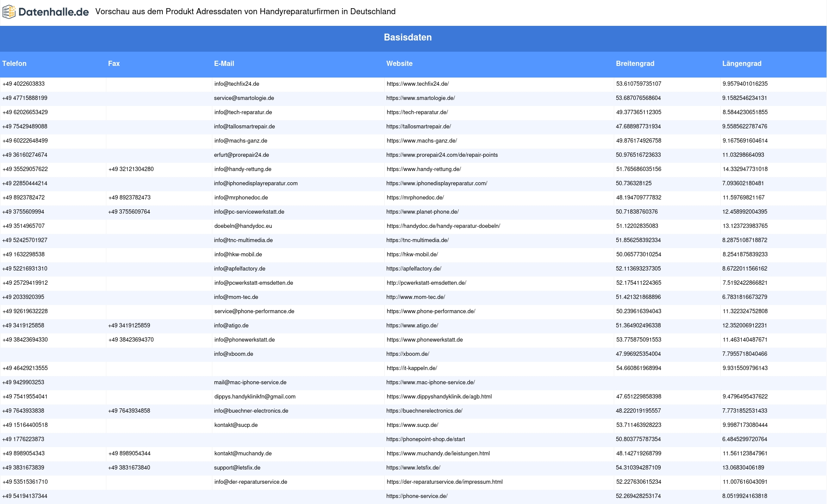
Task: Select fax number +49 8923782473
Action: pos(130,198)
